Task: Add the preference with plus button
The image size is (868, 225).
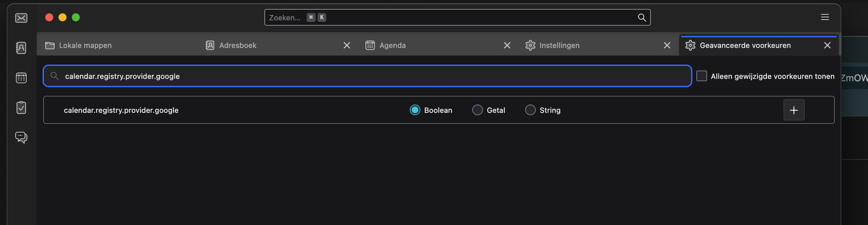Action: click(794, 110)
